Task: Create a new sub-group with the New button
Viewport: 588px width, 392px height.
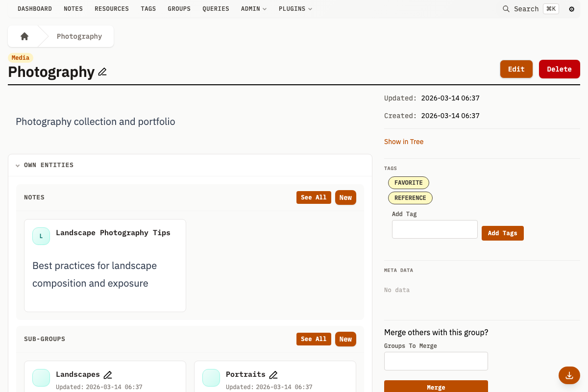Action: (x=345, y=339)
